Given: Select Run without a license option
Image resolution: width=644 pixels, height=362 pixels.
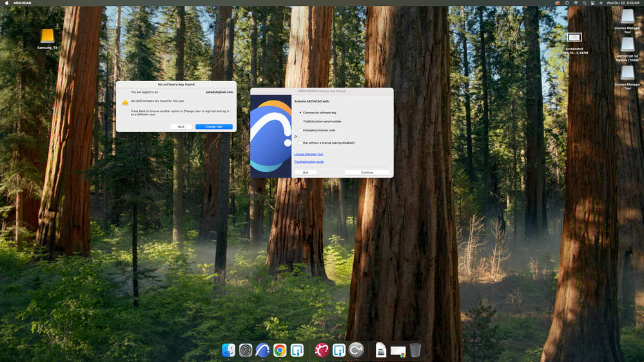Looking at the screenshot, I should coord(300,143).
